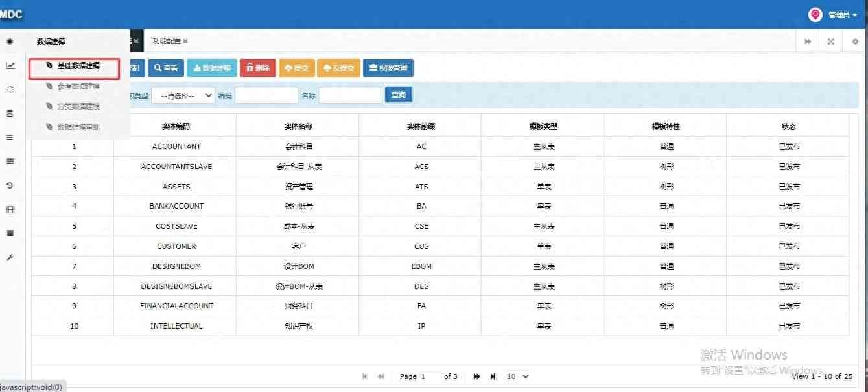This screenshot has height=392, width=868.
Task: Select the BANKACCOUNT entity row
Action: pos(440,206)
